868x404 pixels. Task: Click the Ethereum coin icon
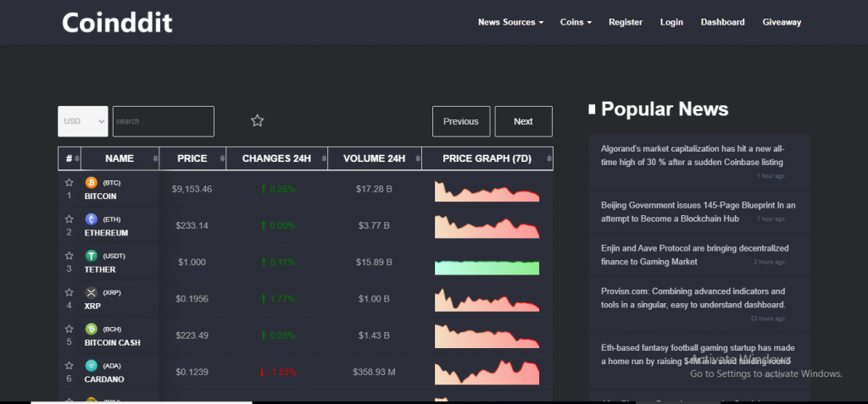pyautogui.click(x=92, y=219)
